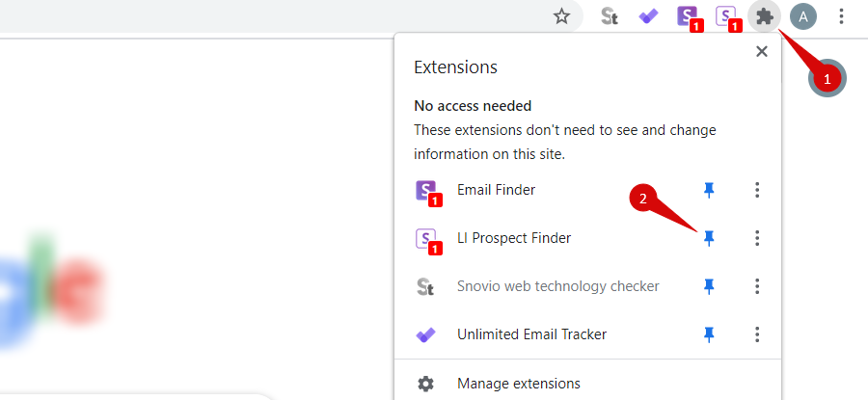Open the LI Prospect Finder toolbar extension icon
Viewport: 868px width, 400px height.
[x=727, y=18]
